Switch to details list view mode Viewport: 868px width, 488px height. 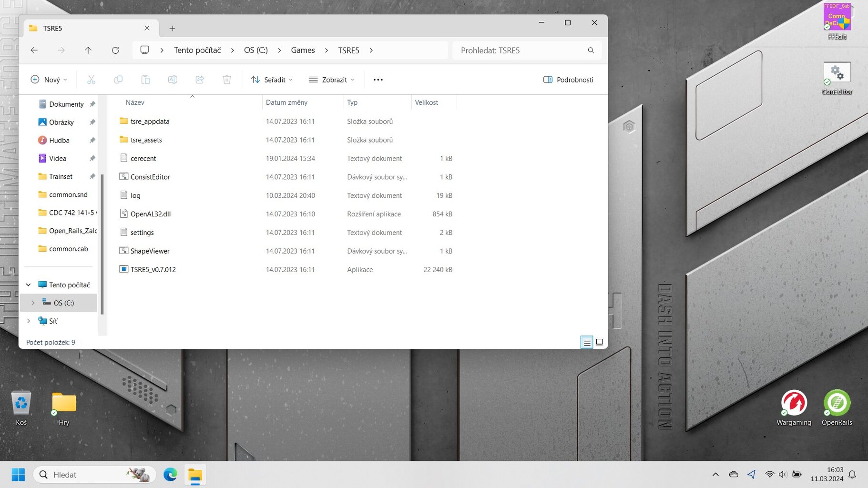[x=587, y=342]
